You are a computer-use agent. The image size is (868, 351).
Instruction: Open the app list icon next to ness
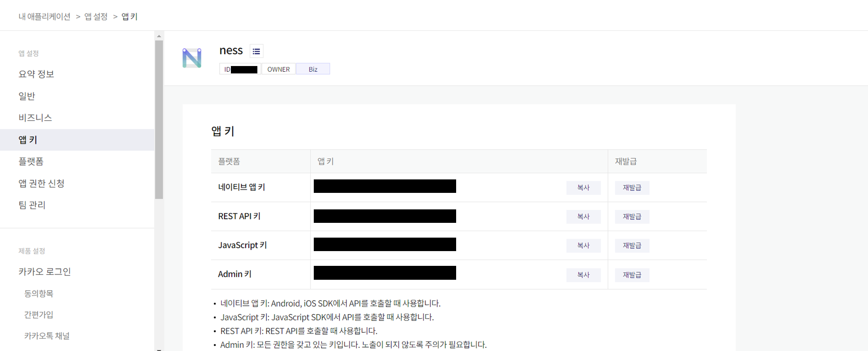[256, 51]
